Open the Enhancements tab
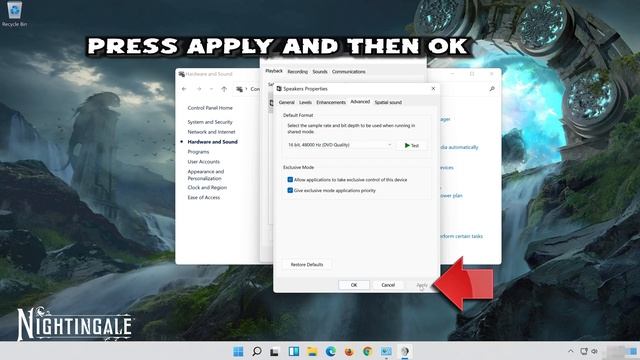Image resolution: width=640 pixels, height=360 pixels. (331, 102)
